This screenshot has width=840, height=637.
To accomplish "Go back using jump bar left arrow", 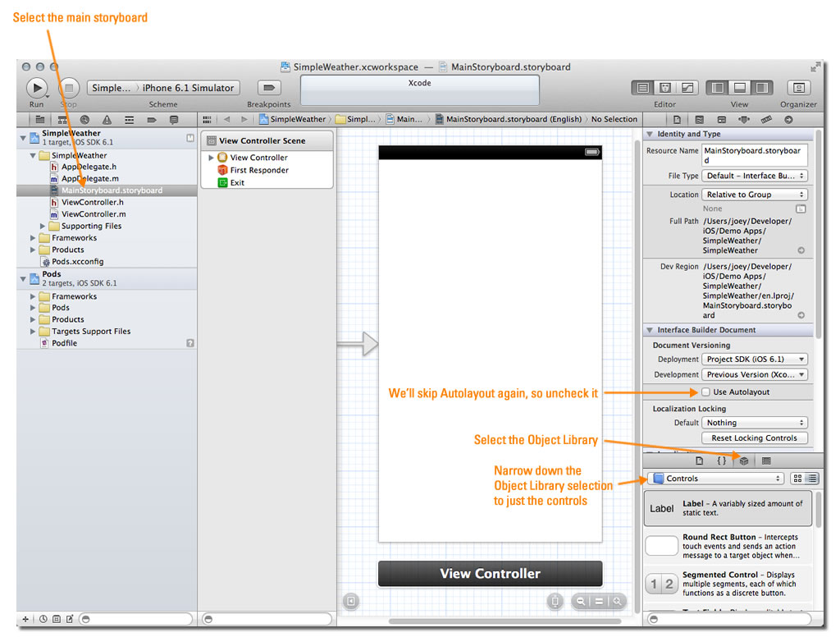I will tap(227, 120).
